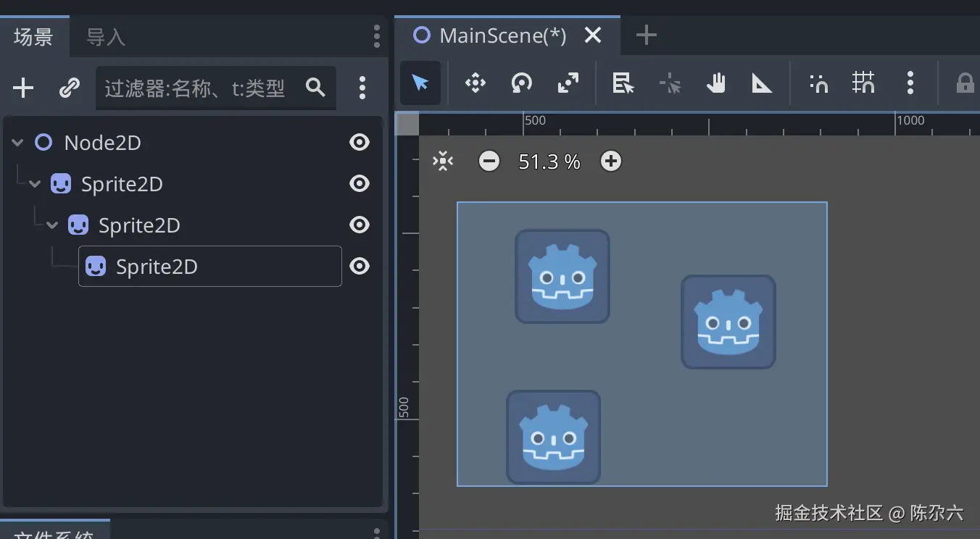Toggle visibility of the Node2D root node
Viewport: 980px width, 539px height.
[360, 142]
